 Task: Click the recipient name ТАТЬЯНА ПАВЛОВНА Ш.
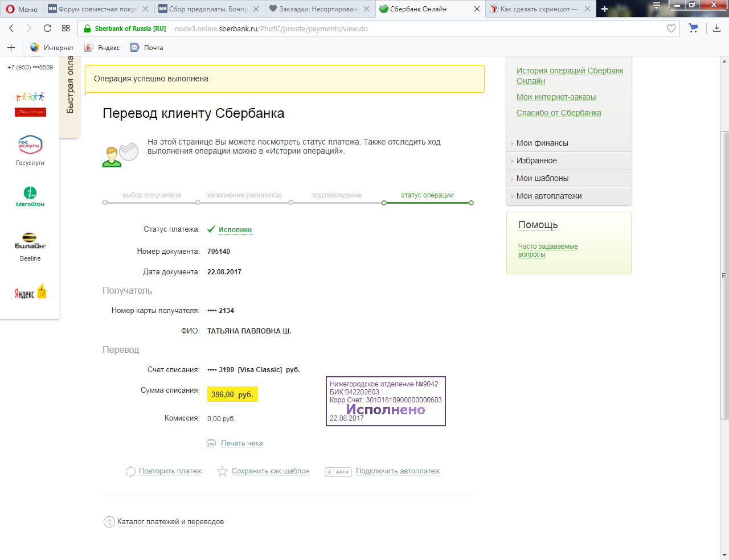[x=249, y=331]
